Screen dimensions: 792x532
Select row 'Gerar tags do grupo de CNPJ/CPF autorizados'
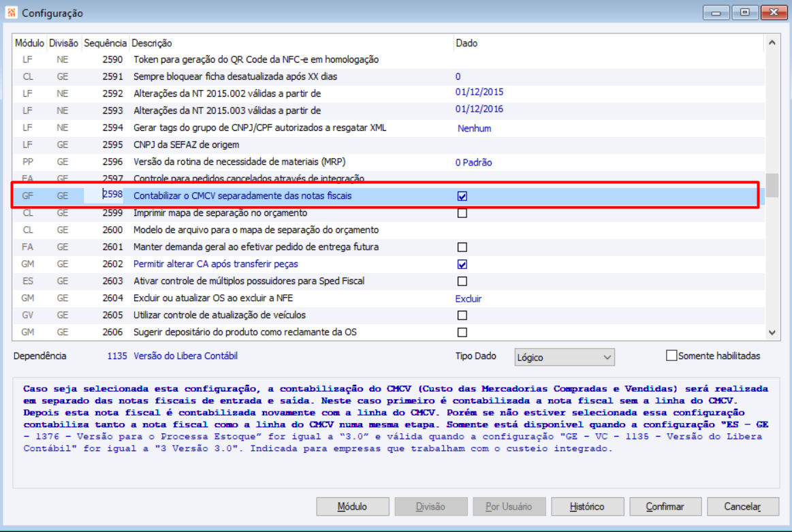(388, 128)
